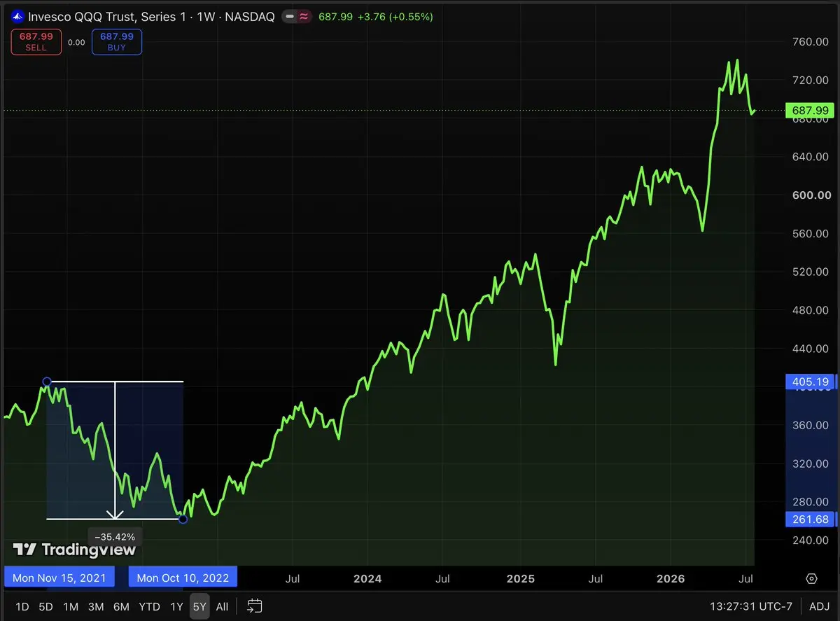
Task: Click the -35.42% measurement label
Action: tap(115, 537)
